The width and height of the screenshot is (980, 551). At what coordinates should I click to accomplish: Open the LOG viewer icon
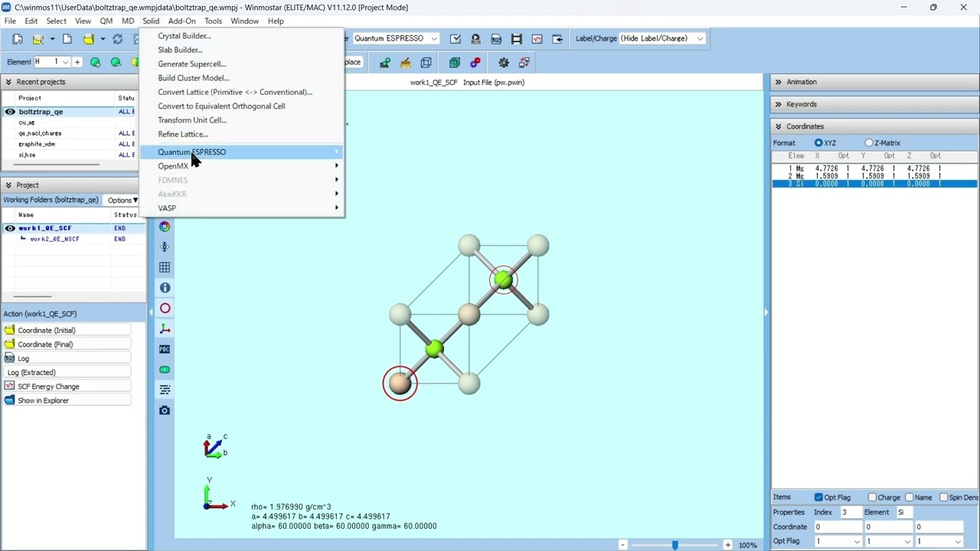496,39
